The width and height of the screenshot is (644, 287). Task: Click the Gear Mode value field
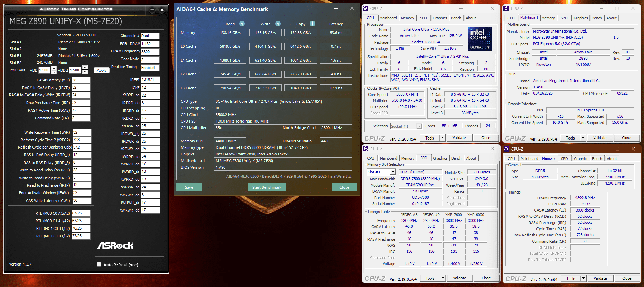(x=150, y=60)
